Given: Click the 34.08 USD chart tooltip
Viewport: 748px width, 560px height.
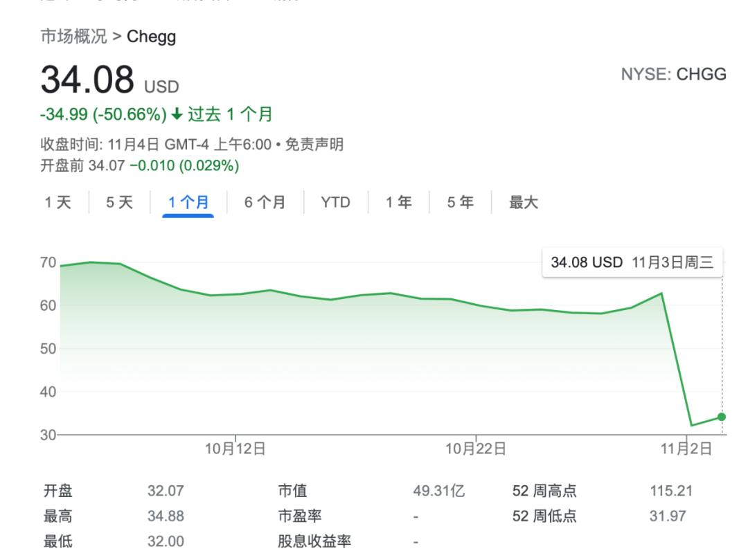Looking at the screenshot, I should [632, 262].
